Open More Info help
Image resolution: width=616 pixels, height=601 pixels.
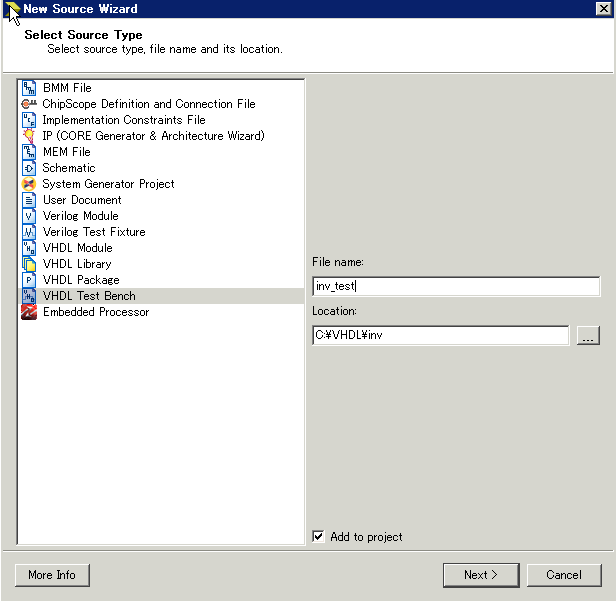(x=52, y=575)
